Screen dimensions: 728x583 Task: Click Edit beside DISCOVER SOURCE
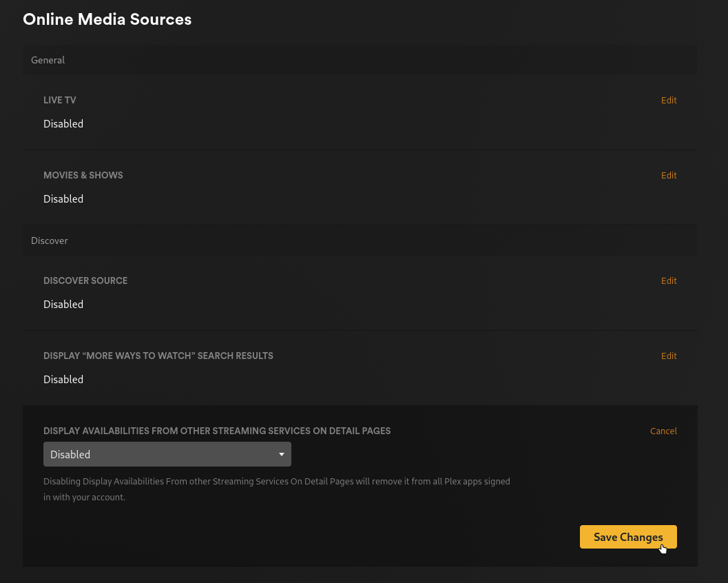tap(669, 280)
